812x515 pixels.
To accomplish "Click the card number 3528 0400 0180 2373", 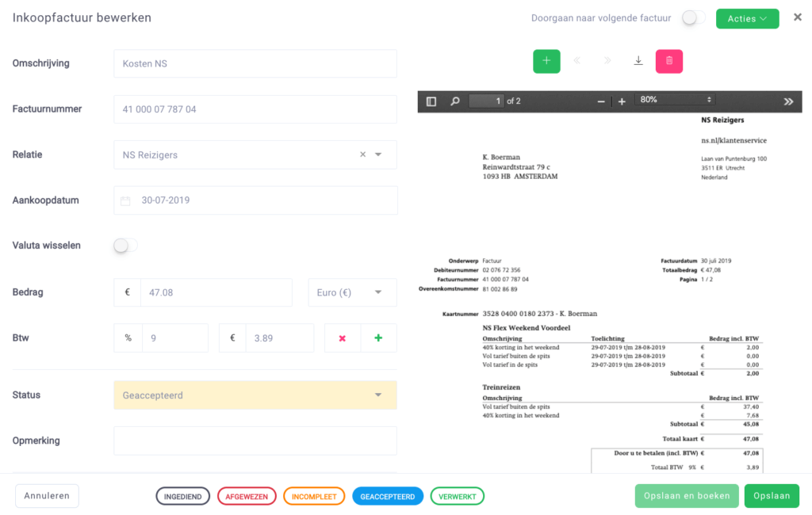I will 519,314.
